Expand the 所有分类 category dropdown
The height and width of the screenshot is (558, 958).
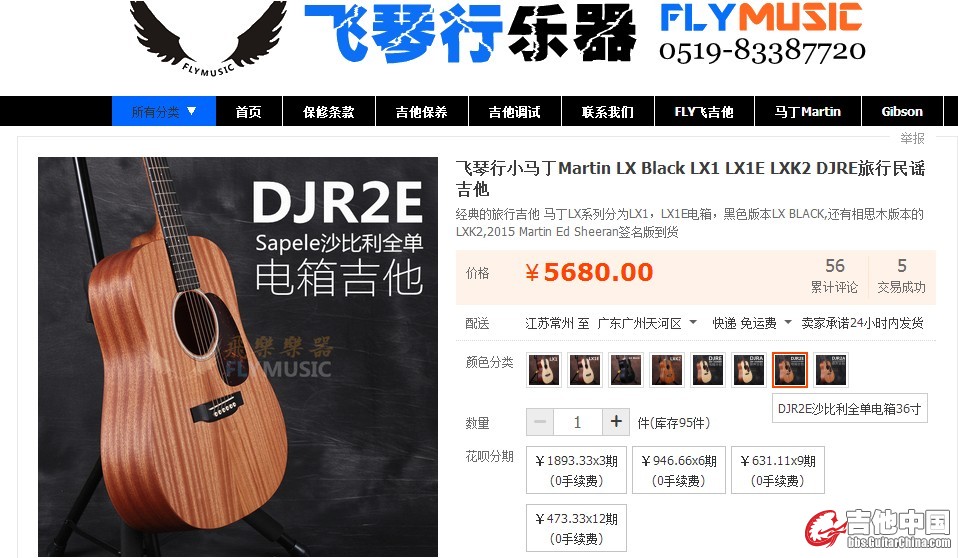[164, 111]
